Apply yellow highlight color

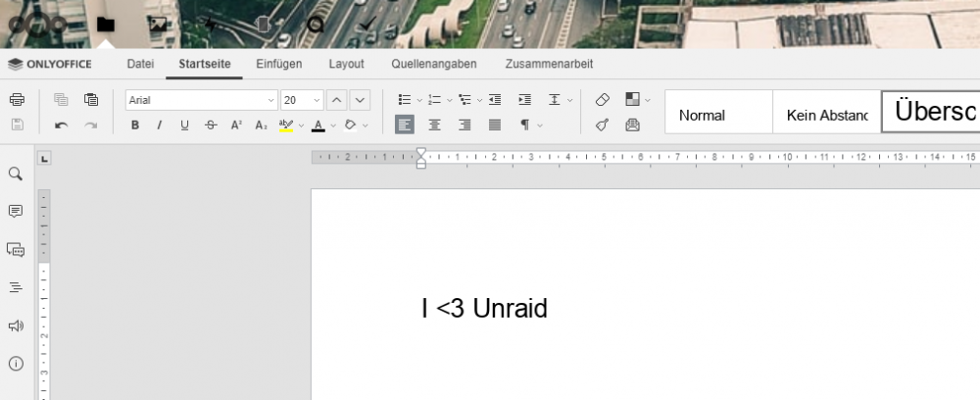(285, 125)
